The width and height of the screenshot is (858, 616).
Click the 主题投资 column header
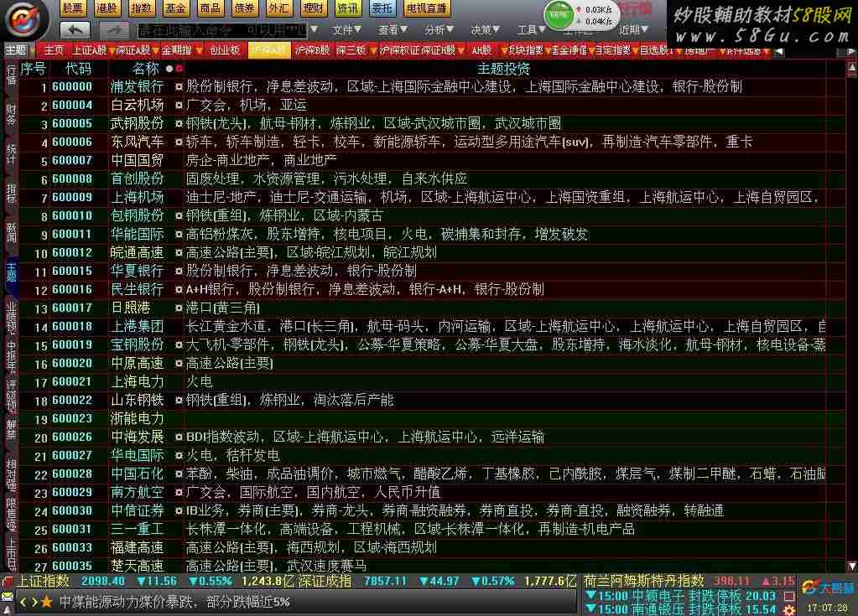503,69
